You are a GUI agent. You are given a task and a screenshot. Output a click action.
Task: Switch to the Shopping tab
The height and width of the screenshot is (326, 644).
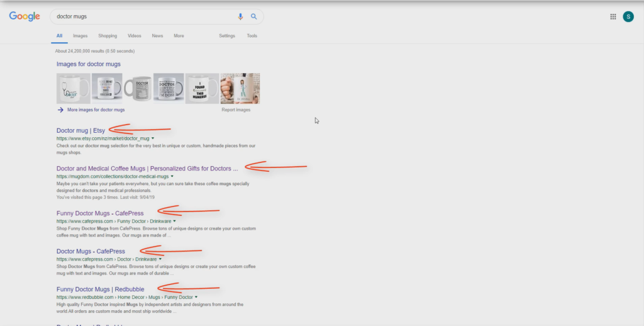[108, 36]
